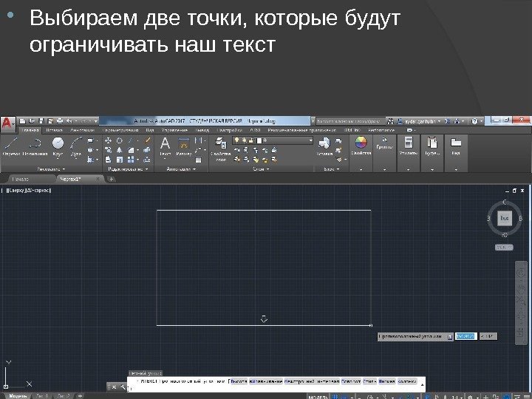The height and width of the screenshot is (399, 532).
Task: Select the Array tool in Редактирование panel
Action: pyautogui.click(x=131, y=159)
